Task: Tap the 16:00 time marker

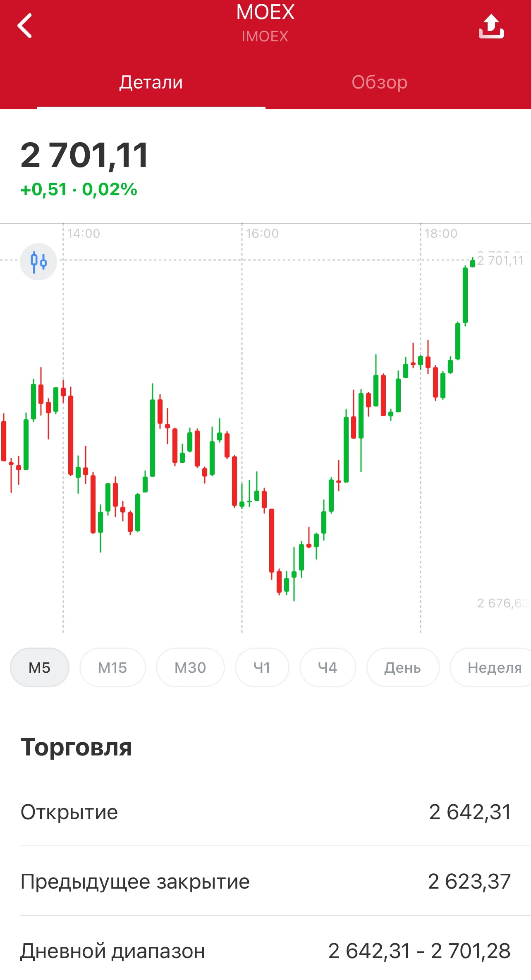Action: coord(262,234)
